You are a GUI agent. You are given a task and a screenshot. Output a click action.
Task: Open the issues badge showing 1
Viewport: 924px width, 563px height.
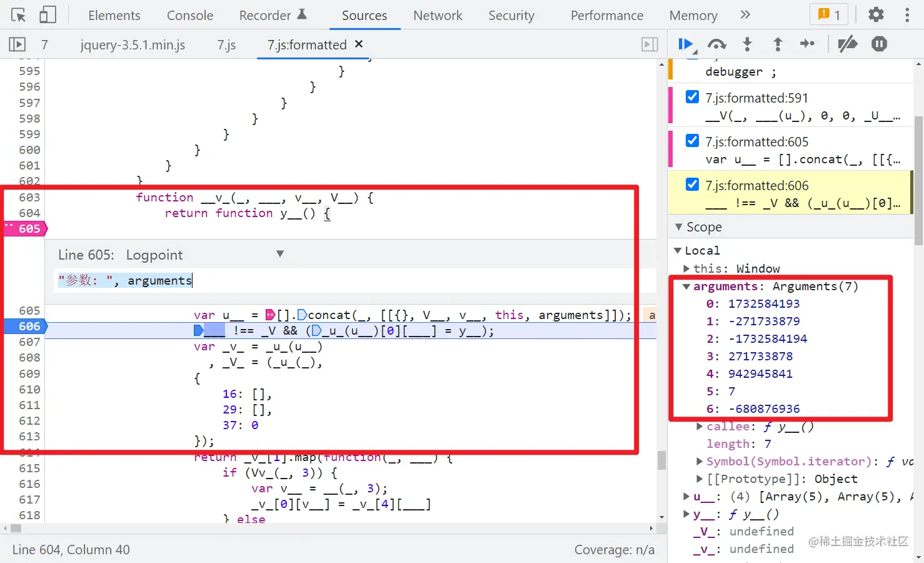[x=830, y=15]
